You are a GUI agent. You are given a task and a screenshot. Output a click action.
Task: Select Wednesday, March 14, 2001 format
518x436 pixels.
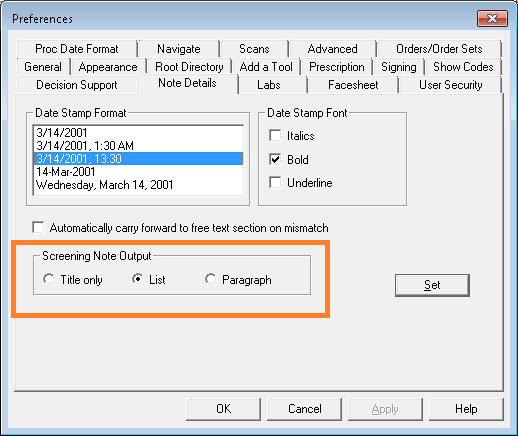138,185
